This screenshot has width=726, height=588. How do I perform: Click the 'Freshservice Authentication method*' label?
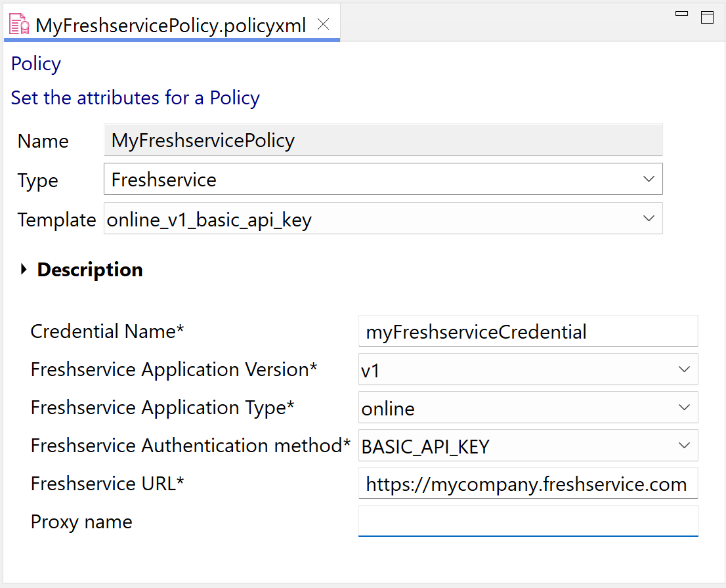[x=190, y=446]
